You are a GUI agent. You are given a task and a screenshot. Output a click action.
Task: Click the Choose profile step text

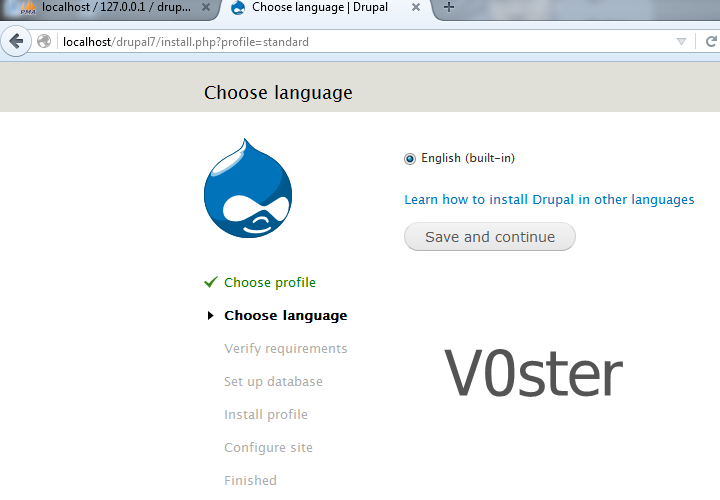coord(270,282)
